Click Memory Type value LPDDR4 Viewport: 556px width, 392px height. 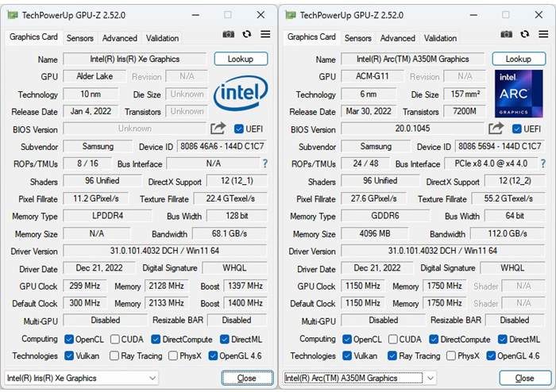107,216
